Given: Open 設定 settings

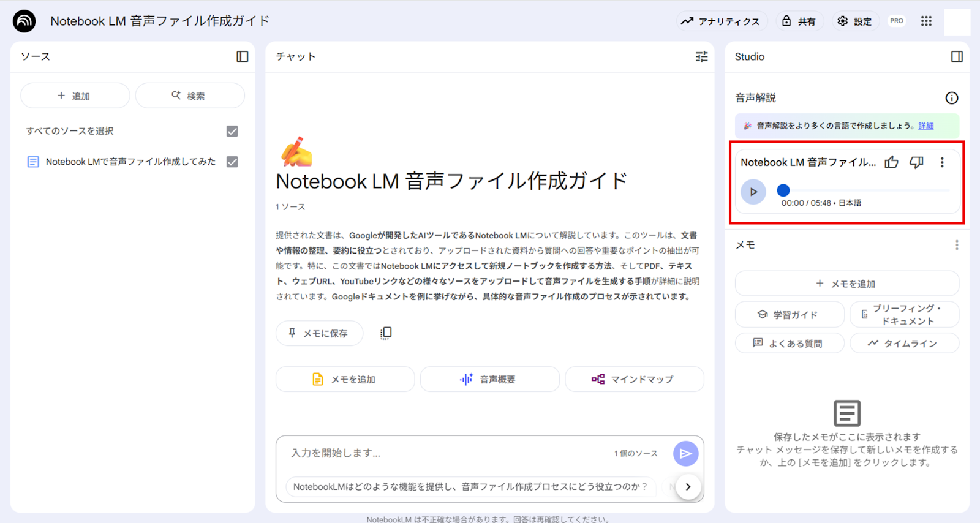Looking at the screenshot, I should pos(854,21).
